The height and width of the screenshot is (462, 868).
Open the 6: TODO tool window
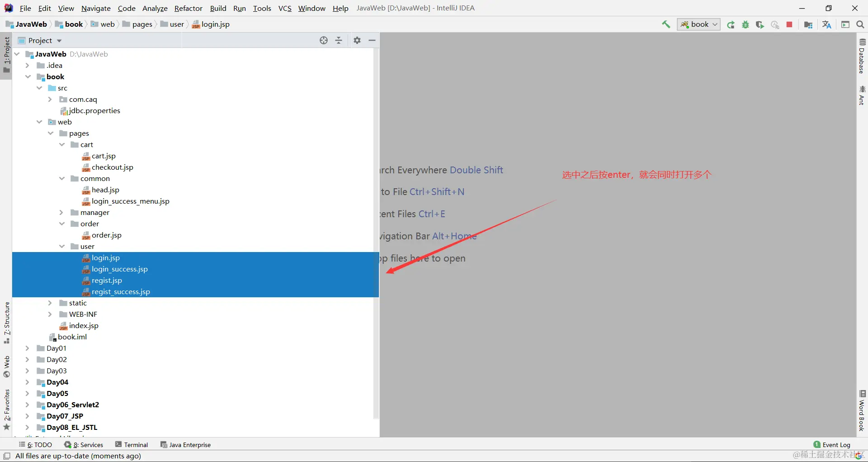(x=35, y=445)
